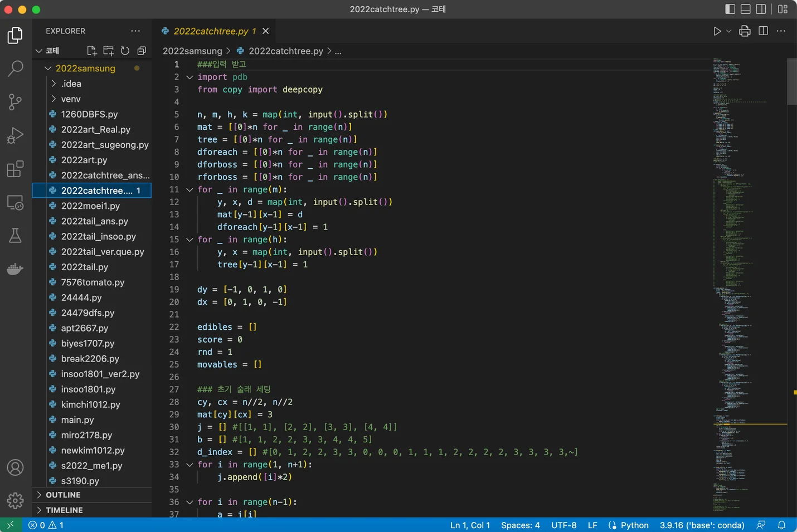The width and height of the screenshot is (797, 532).
Task: Open the Remote Explorer view
Action: (x=15, y=202)
